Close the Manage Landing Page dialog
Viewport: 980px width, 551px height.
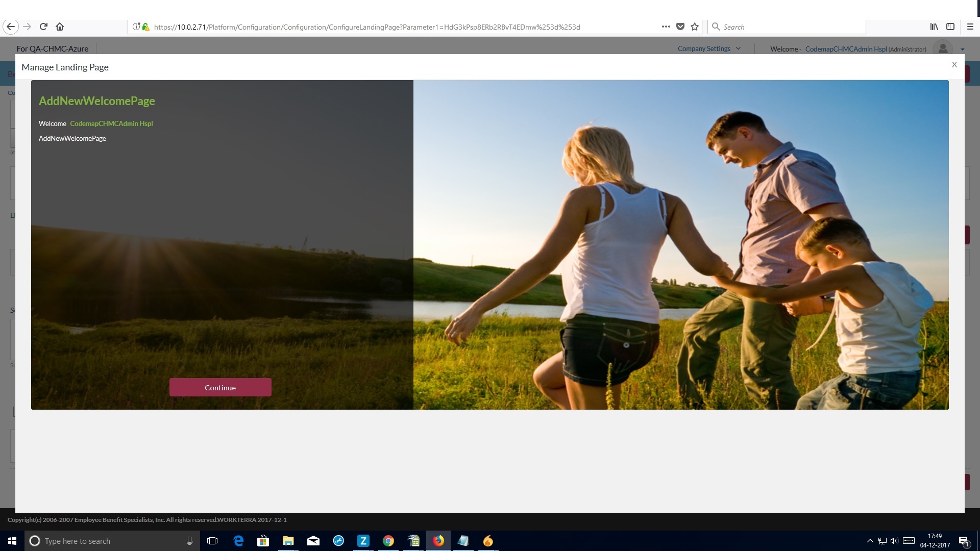click(954, 65)
